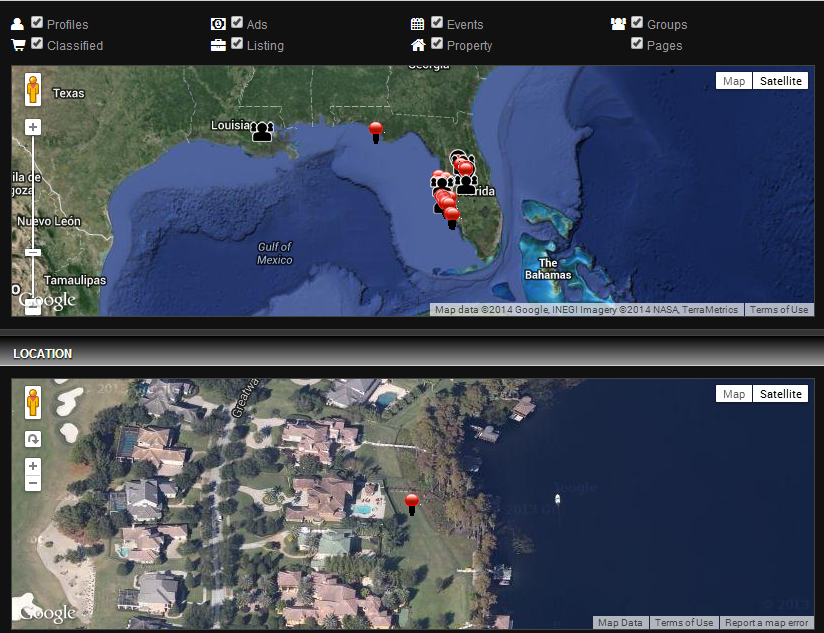The width and height of the screenshot is (824, 633).
Task: Click the Pegman Street View icon in top map
Action: (x=33, y=90)
